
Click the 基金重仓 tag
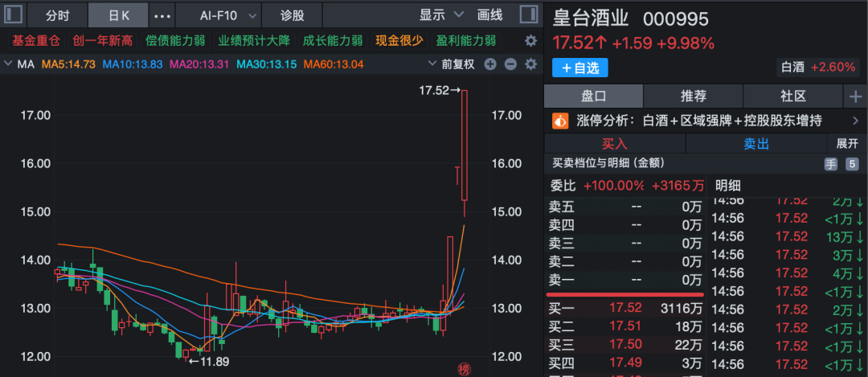point(36,41)
